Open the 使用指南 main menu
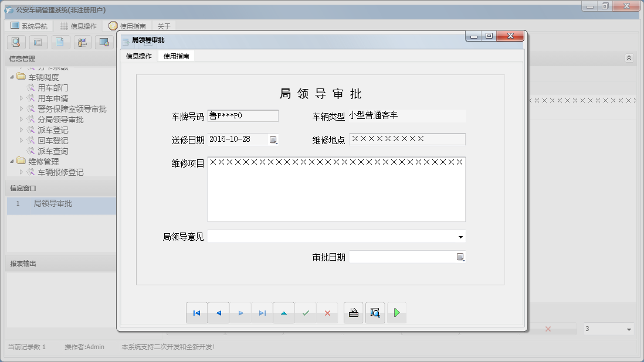 tap(127, 26)
